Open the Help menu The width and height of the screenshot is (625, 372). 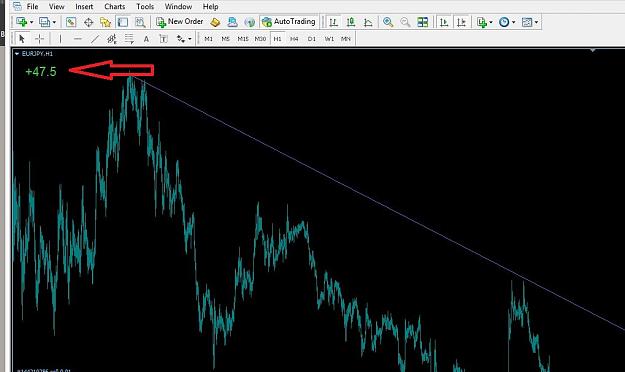[210, 6]
